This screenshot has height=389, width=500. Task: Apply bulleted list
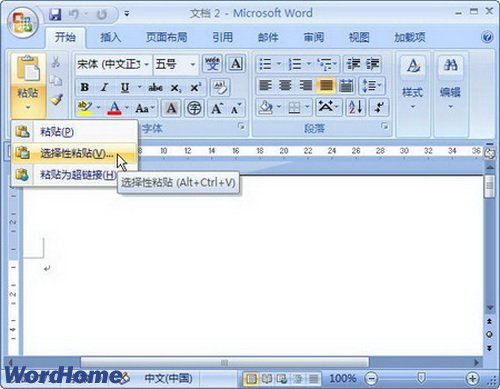265,64
